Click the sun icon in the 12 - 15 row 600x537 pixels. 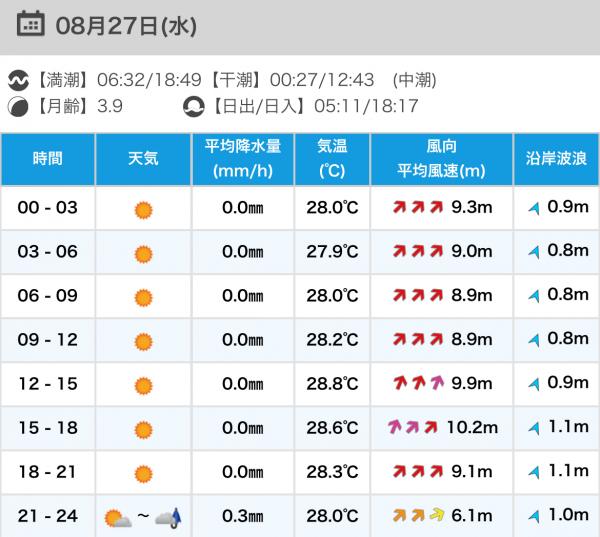[143, 386]
